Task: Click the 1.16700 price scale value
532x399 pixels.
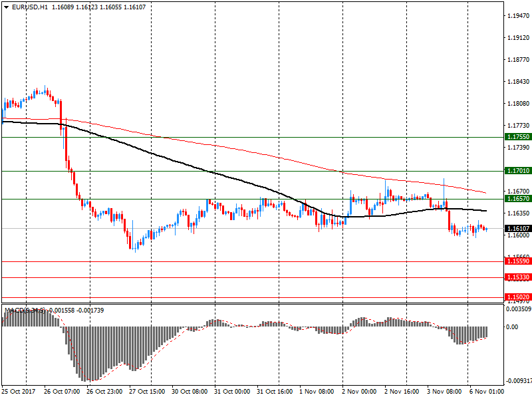Action: tap(518, 192)
